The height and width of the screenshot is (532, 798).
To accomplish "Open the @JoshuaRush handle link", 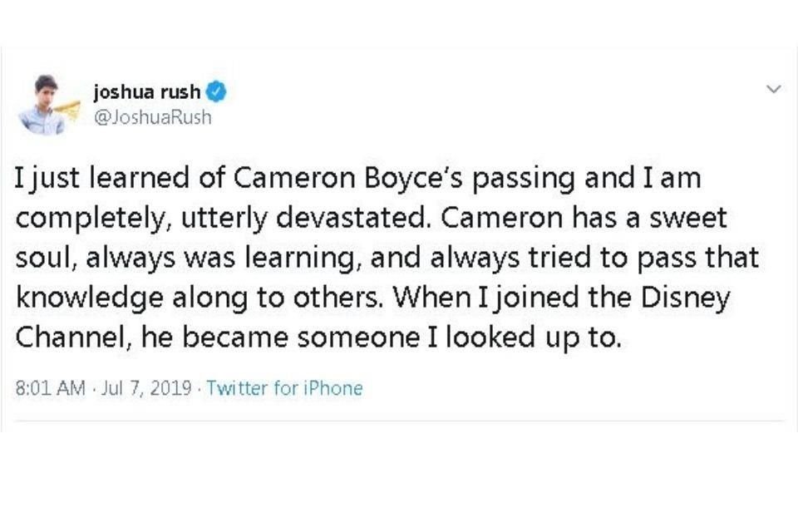I will click(x=153, y=117).
